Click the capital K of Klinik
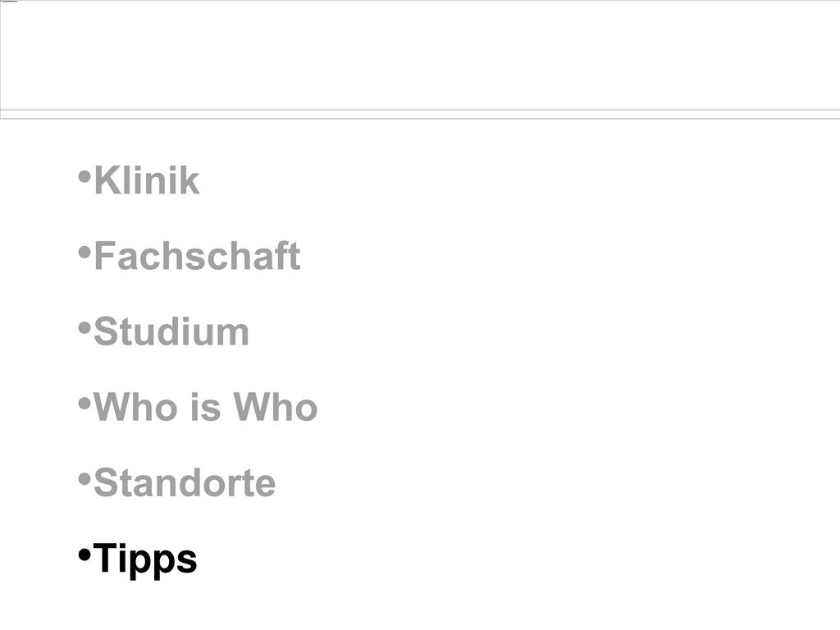This screenshot has height=630, width=840. coord(107,180)
